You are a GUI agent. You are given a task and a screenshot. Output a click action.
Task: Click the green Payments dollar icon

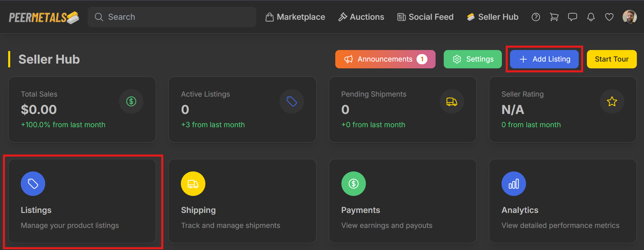coord(354,184)
